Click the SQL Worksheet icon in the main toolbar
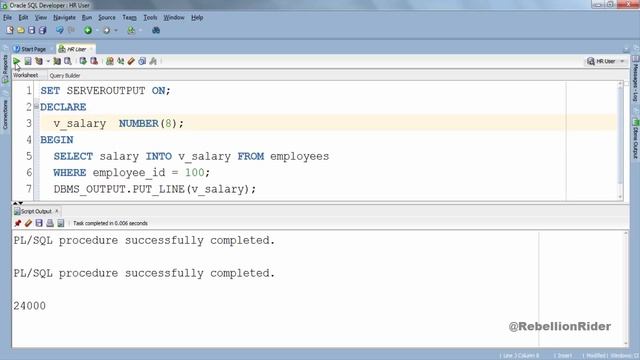The height and width of the screenshot is (360, 640). (x=131, y=30)
